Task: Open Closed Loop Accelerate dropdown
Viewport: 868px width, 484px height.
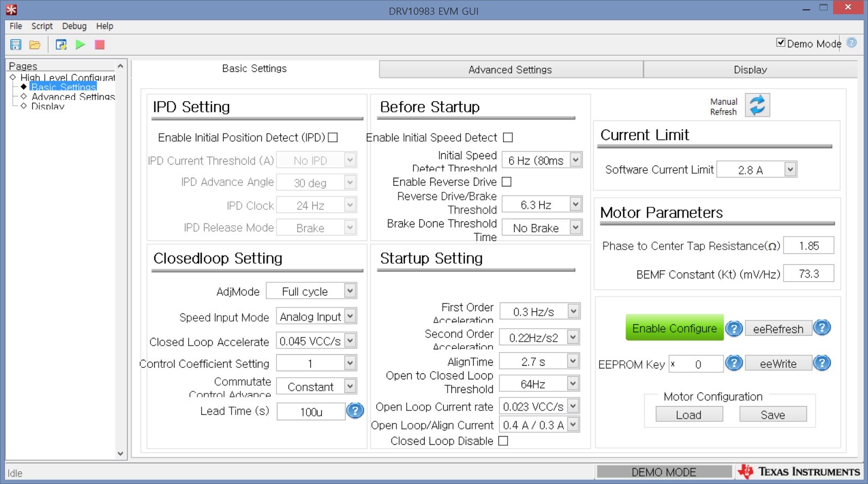Action: coord(316,341)
